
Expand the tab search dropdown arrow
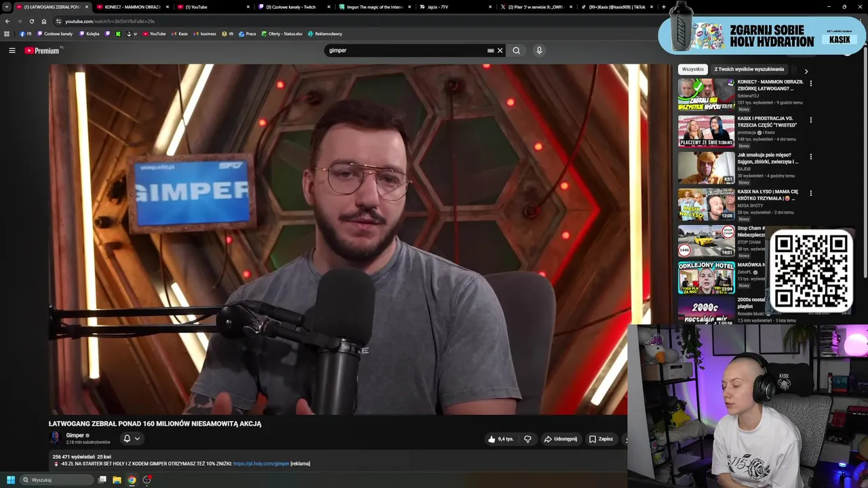(x=7, y=7)
